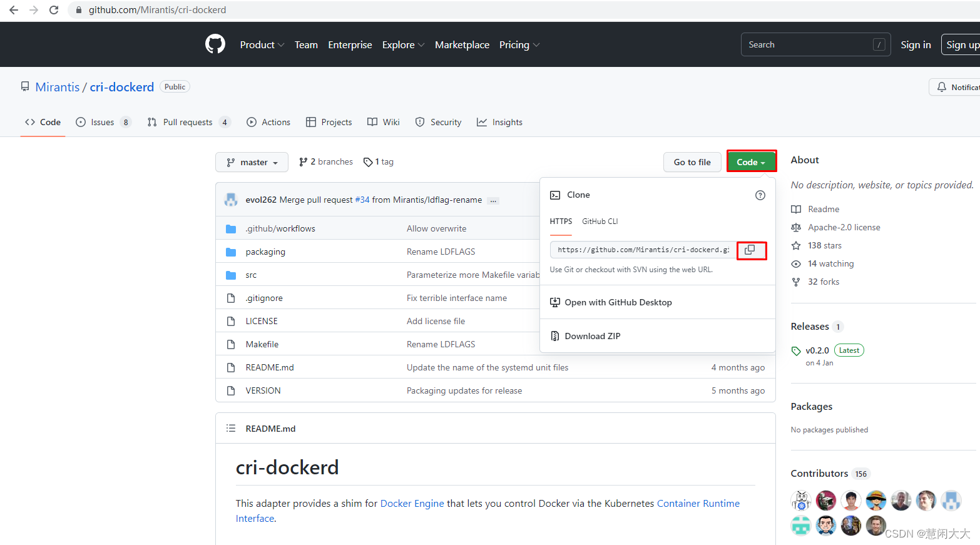Open the Apache-2.0 license link

pyautogui.click(x=836, y=227)
